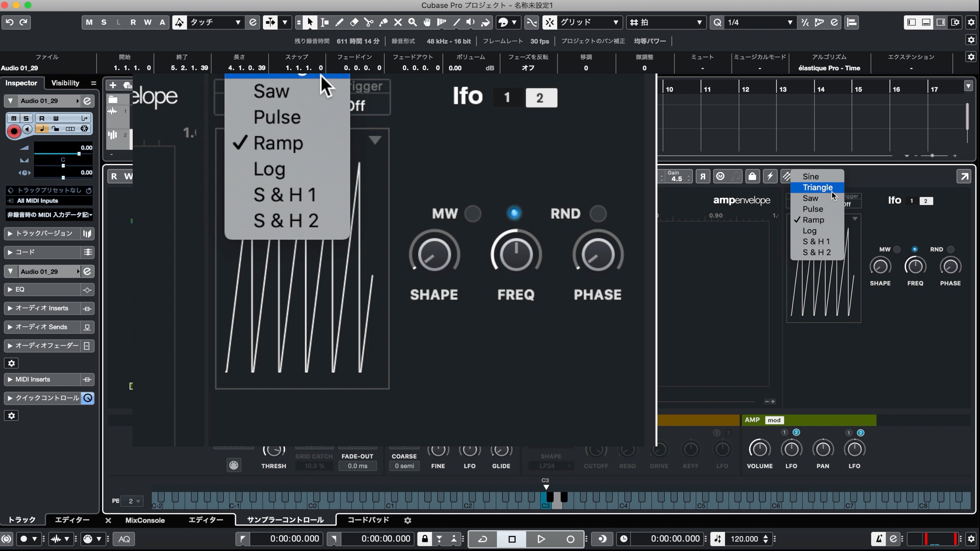Image resolution: width=980 pixels, height=551 pixels.
Task: Click the AMP mod button
Action: tap(774, 420)
